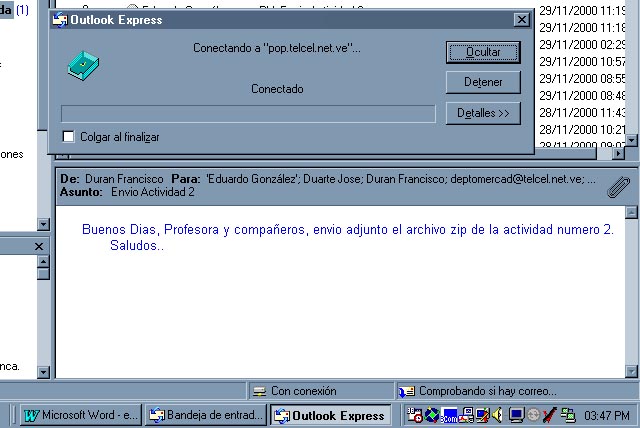Close the Outlook Express progress dialog
Image resolution: width=640 pixels, height=428 pixels.
pyautogui.click(x=522, y=20)
